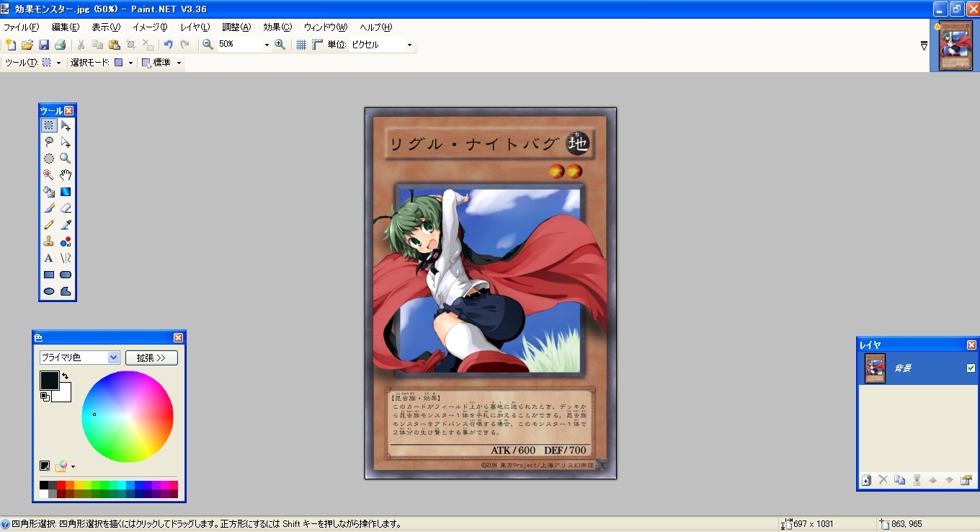Open the 単位 ピクセル units dropdown
The width and height of the screenshot is (980, 532).
[409, 45]
